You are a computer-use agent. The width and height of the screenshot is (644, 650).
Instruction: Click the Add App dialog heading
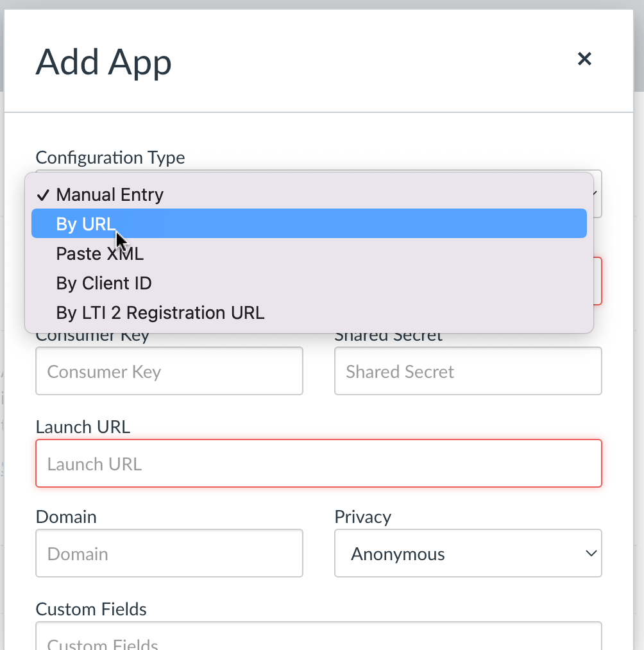(104, 62)
